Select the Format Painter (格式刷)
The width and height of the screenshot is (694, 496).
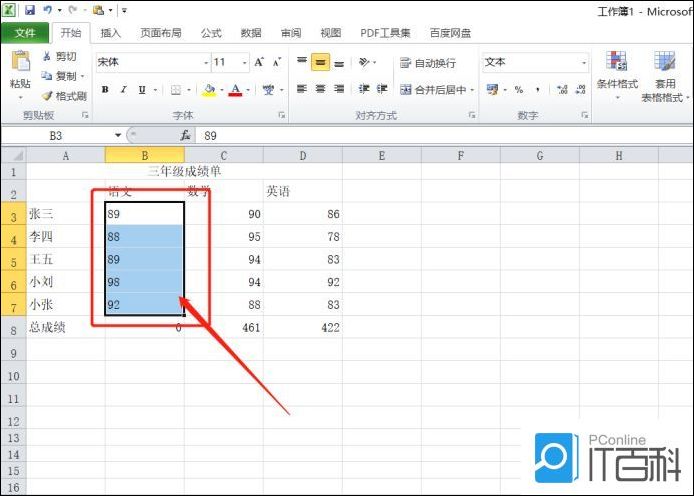[x=64, y=96]
